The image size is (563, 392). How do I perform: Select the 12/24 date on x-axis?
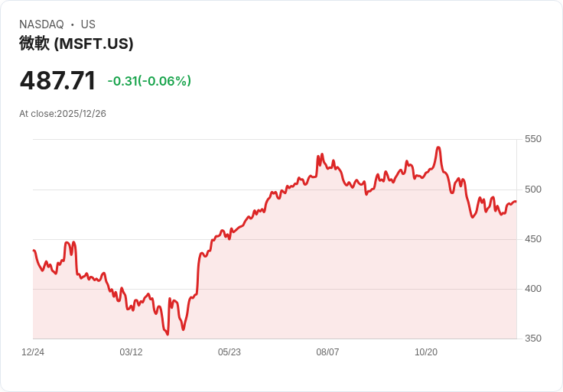pos(33,352)
